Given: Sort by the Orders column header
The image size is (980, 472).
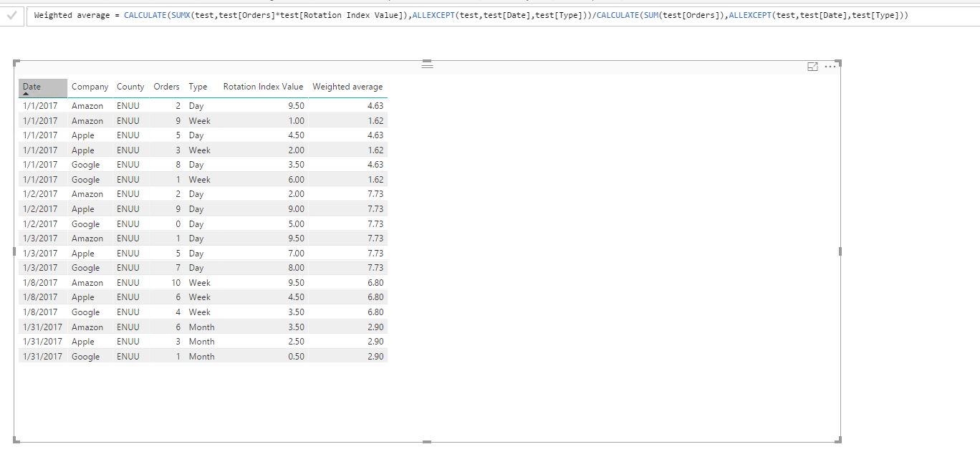Looking at the screenshot, I should tap(166, 87).
